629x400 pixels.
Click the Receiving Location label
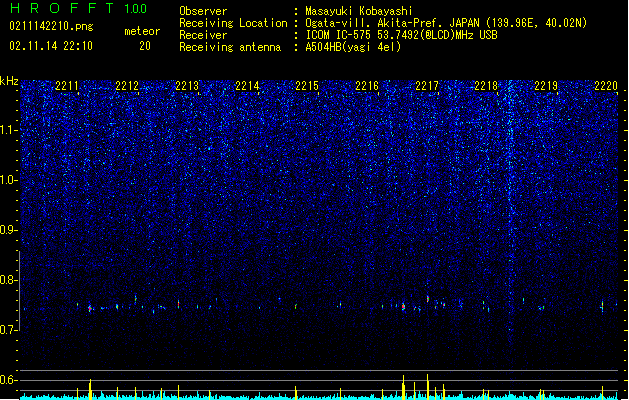233,23
